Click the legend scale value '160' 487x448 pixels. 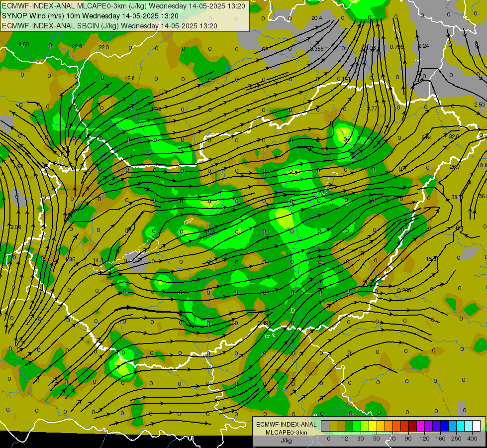click(x=440, y=439)
